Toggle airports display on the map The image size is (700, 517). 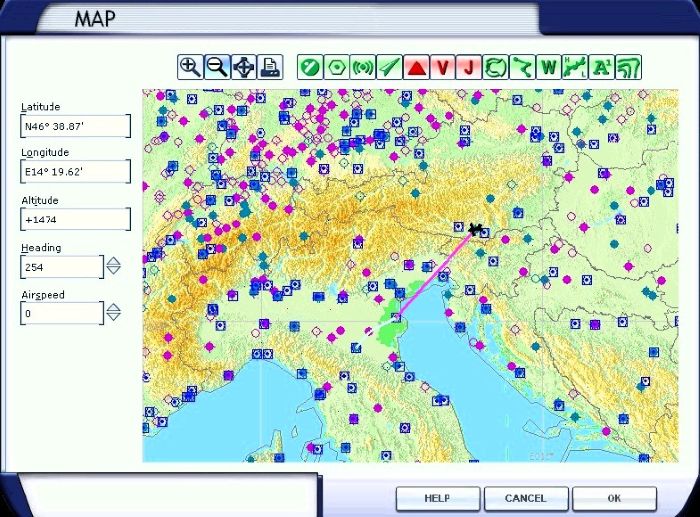pyautogui.click(x=310, y=67)
